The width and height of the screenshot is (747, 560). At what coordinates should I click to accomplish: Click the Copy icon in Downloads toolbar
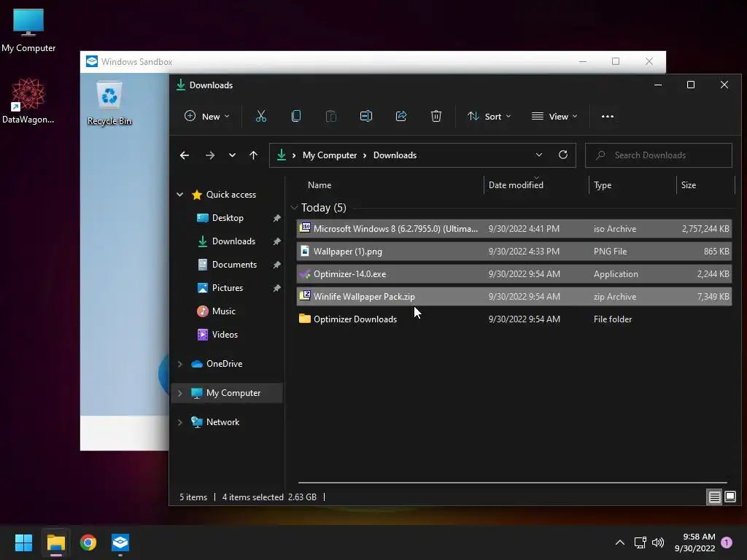(x=296, y=116)
